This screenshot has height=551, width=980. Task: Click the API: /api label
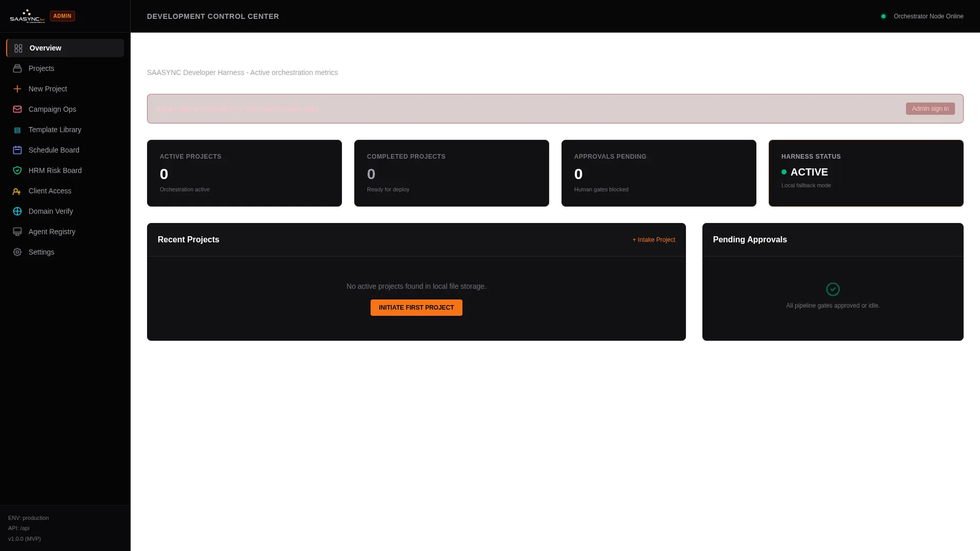(19, 528)
